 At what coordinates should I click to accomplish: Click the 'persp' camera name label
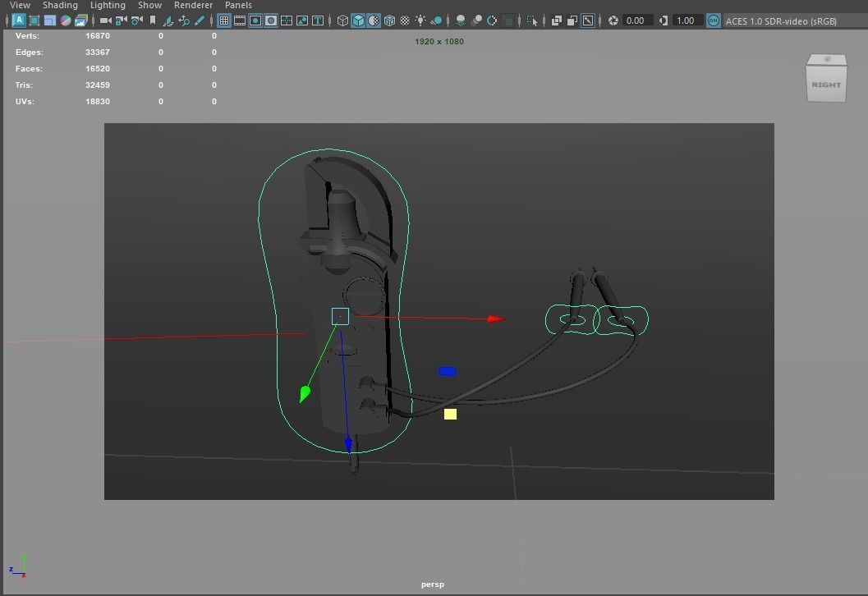coord(432,585)
